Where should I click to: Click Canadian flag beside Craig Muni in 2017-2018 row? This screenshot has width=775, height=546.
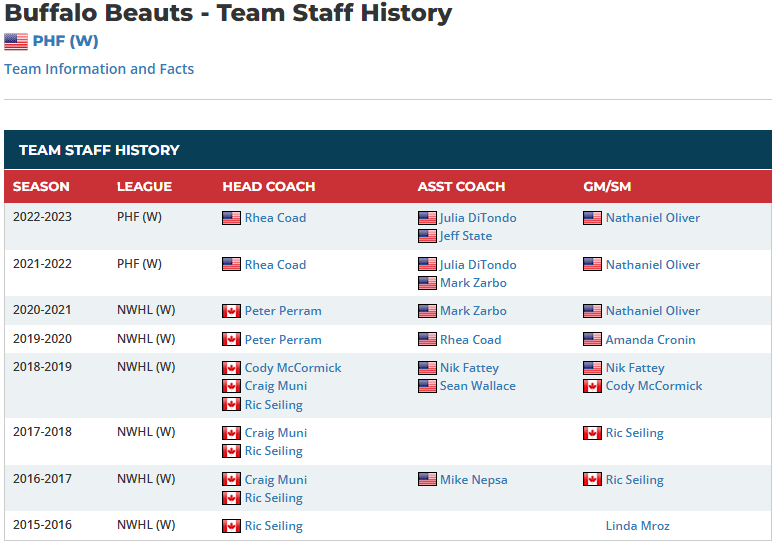coord(231,433)
